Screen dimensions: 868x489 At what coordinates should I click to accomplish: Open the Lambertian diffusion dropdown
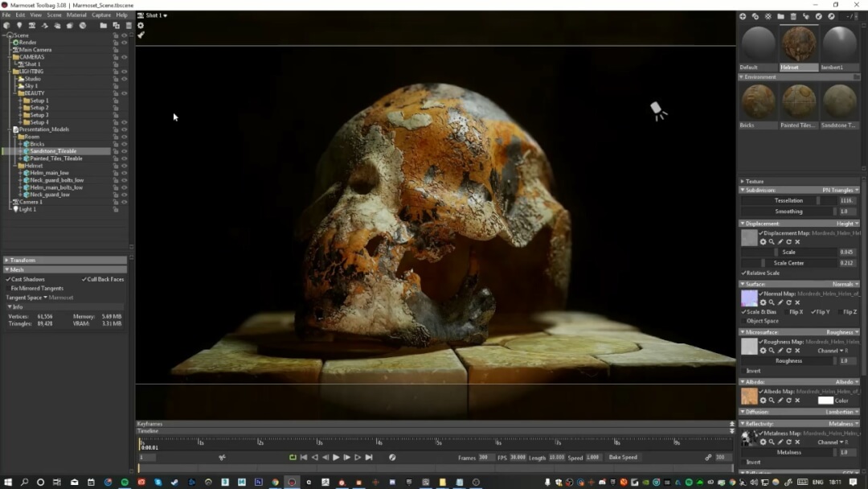842,412
